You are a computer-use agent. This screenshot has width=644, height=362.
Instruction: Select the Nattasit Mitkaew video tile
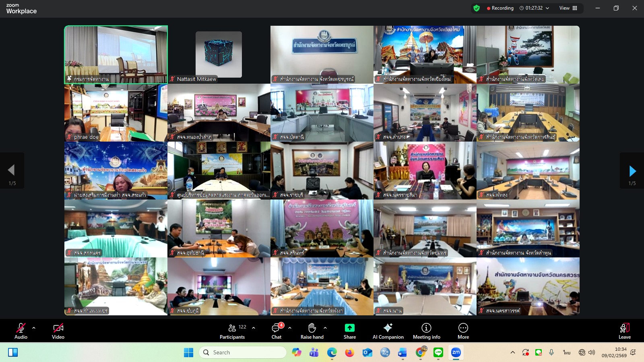pyautogui.click(x=219, y=55)
